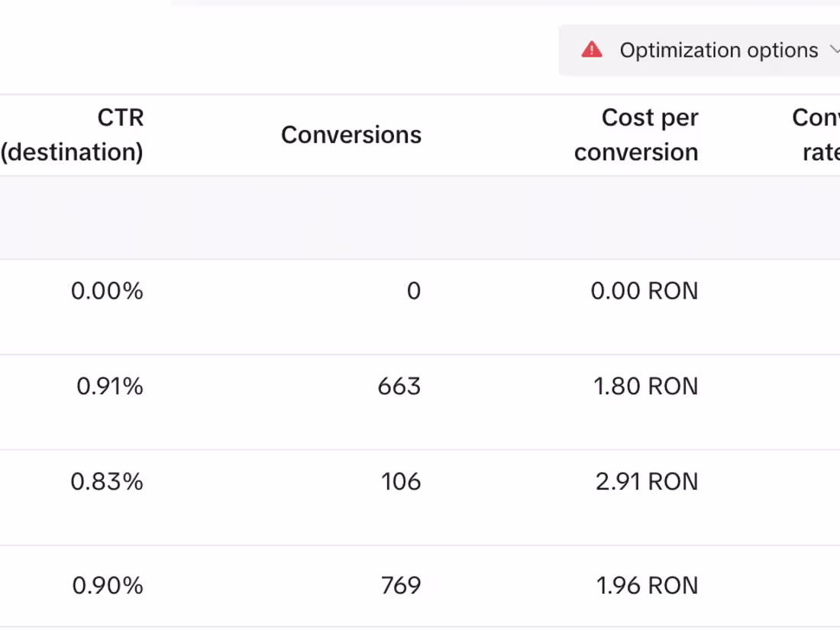Click the 1.96 RON cost per conversion
The image size is (840, 631).
coord(647,585)
